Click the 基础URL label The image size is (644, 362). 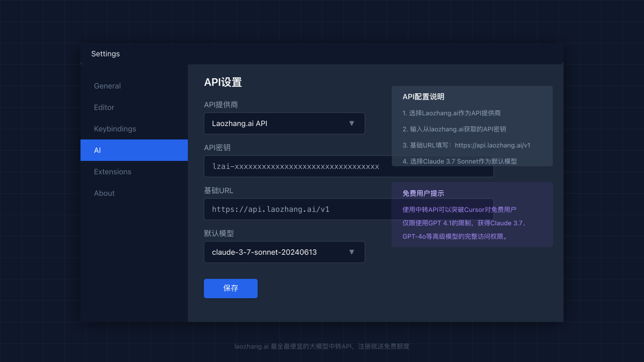click(218, 190)
